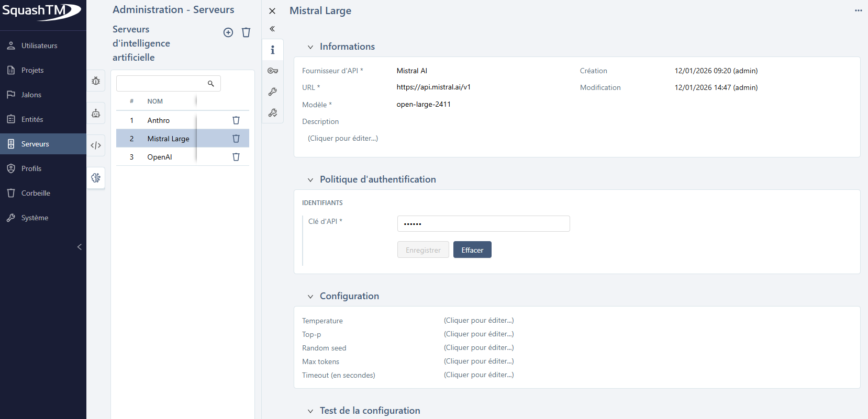Screen dimensions: 868x419
Task: Jump to configuration test anchor icon
Action: 273,112
